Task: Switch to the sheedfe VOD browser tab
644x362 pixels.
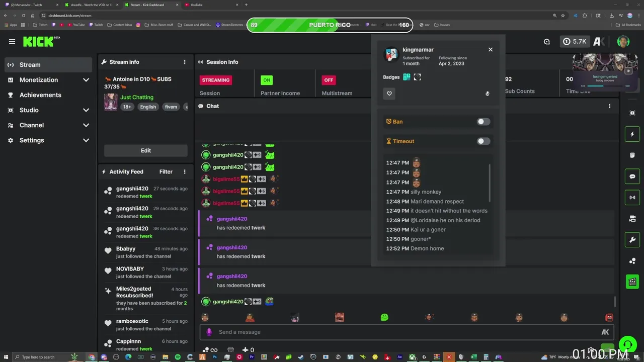Action: (x=92, y=5)
